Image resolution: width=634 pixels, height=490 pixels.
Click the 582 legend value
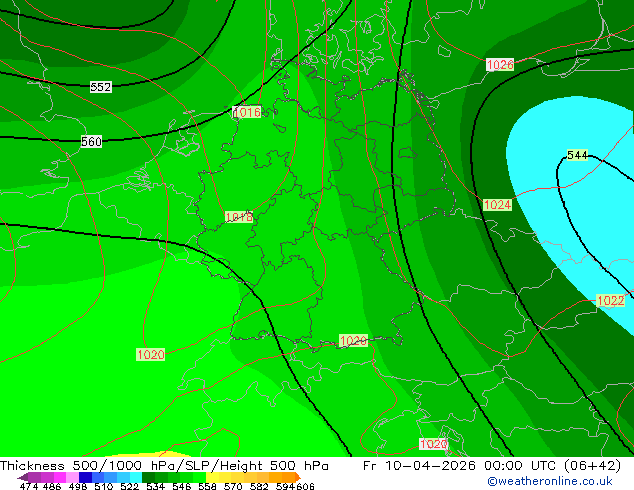pyautogui.click(x=259, y=486)
